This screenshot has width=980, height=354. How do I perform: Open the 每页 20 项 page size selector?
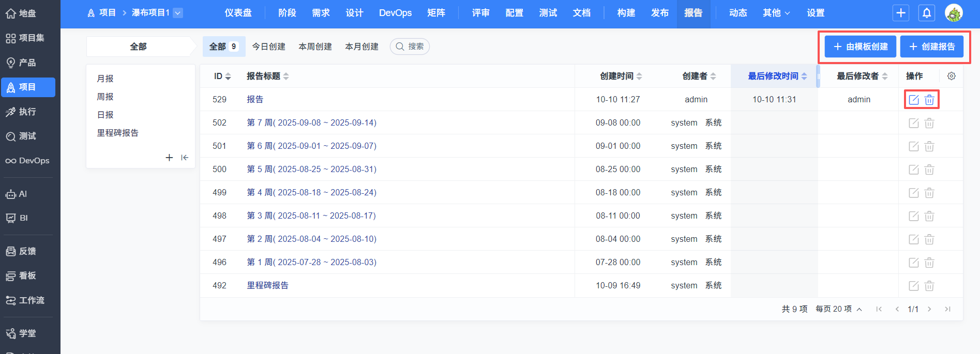838,309
